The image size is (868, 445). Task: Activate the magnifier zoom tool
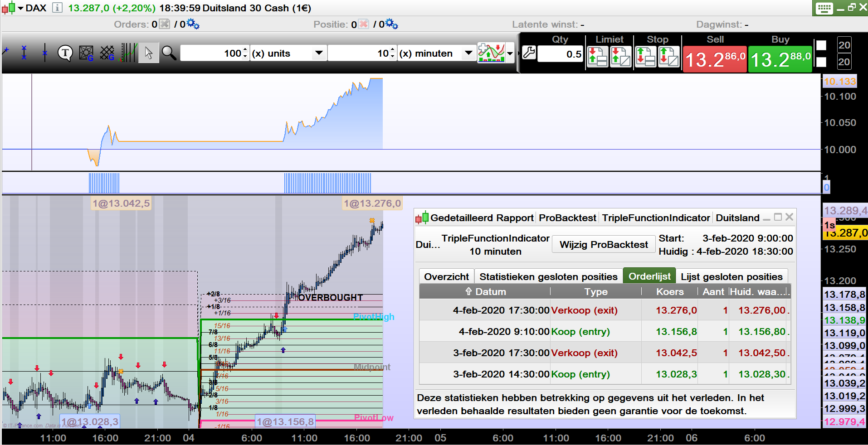tap(169, 53)
